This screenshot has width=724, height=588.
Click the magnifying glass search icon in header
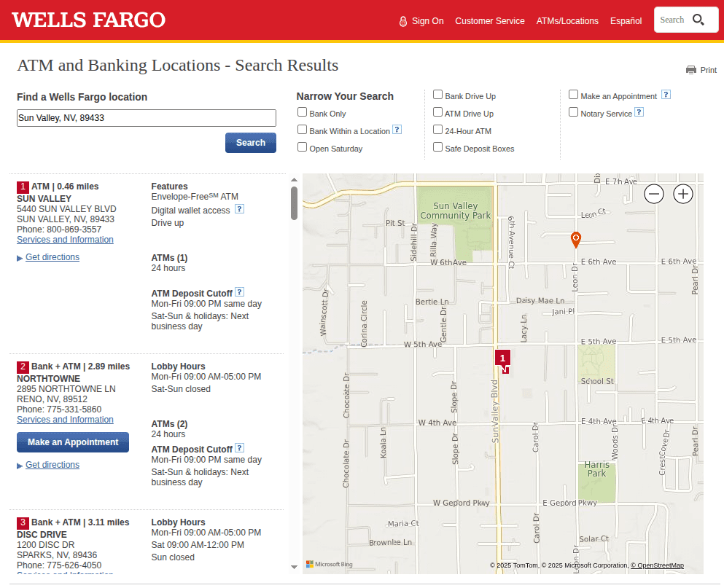698,20
